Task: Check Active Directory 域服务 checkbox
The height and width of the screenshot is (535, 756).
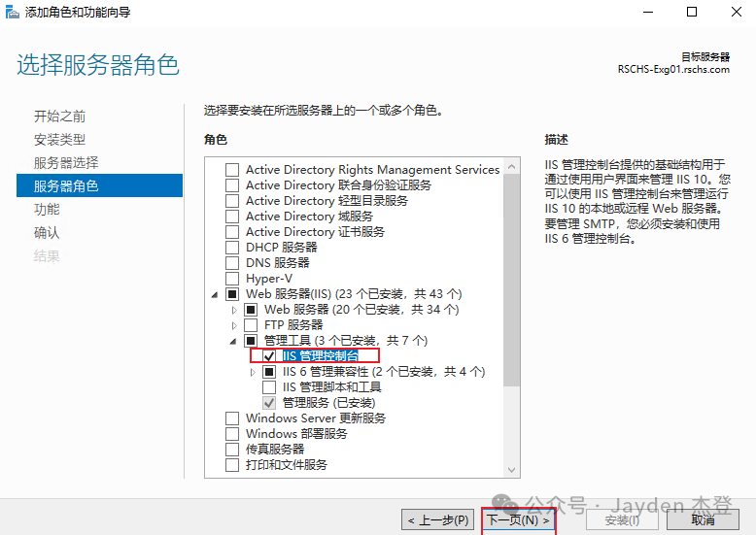Action: point(232,217)
